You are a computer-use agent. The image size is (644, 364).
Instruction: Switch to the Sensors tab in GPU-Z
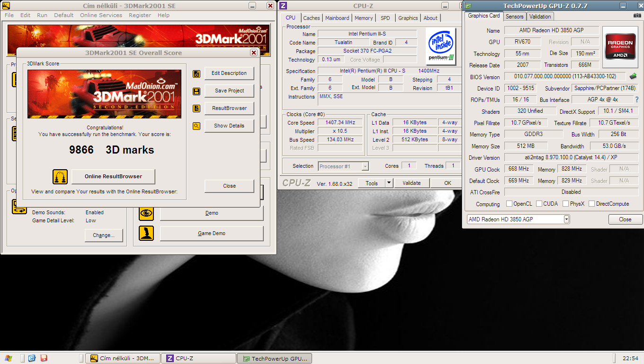[515, 17]
